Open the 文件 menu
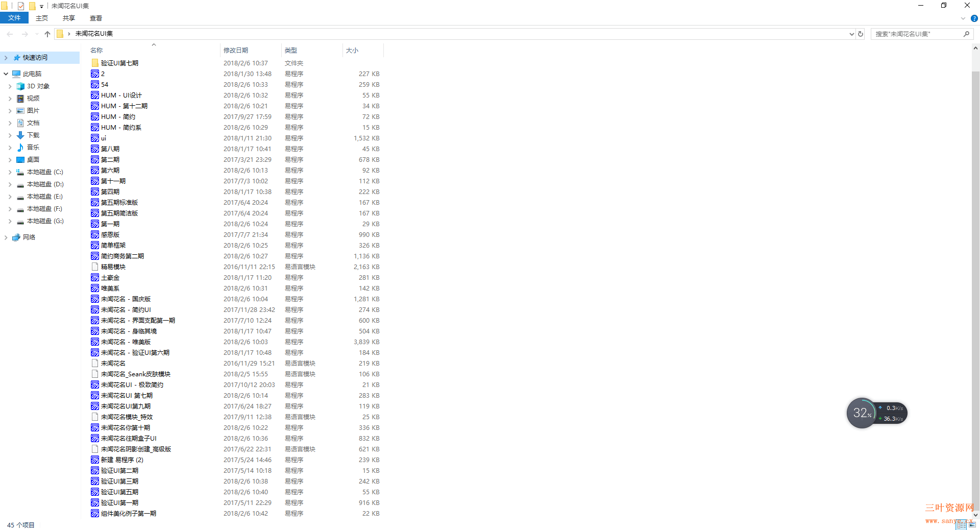Image resolution: width=980 pixels, height=530 pixels. pyautogui.click(x=14, y=18)
